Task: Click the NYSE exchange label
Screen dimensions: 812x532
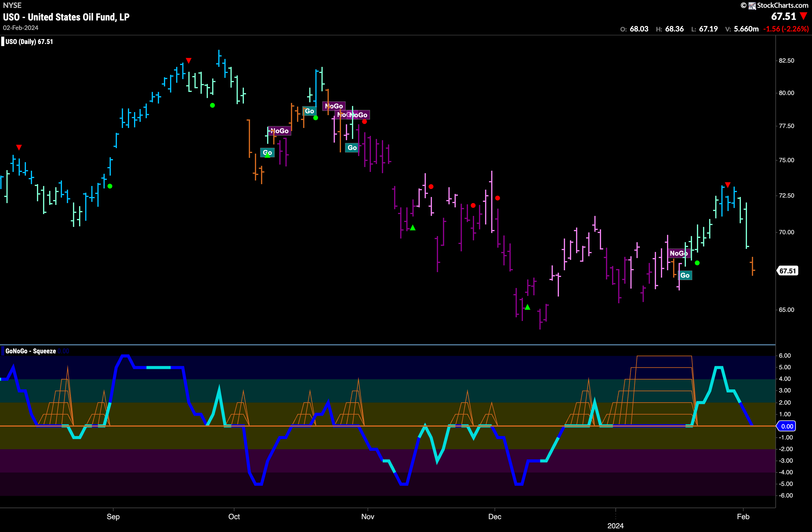Action: (12, 5)
